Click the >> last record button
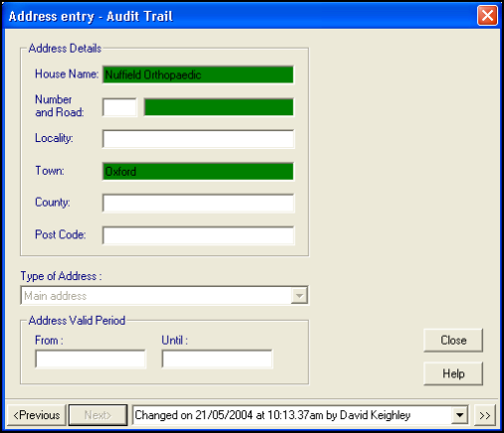Screen dimensions: 504x433 click(x=484, y=415)
